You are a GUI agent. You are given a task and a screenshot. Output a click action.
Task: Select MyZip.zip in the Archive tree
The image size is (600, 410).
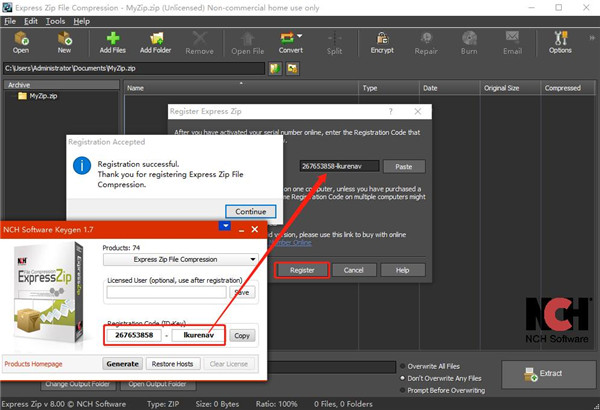tap(38, 96)
